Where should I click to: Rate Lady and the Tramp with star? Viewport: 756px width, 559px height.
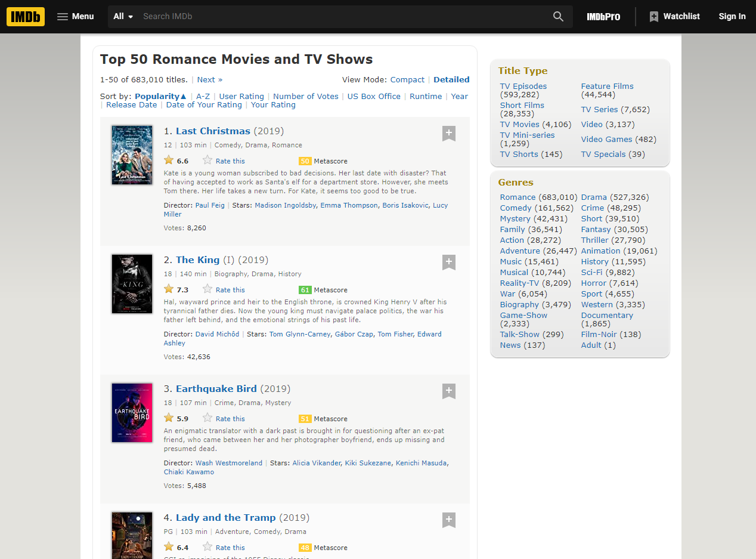tap(224, 547)
